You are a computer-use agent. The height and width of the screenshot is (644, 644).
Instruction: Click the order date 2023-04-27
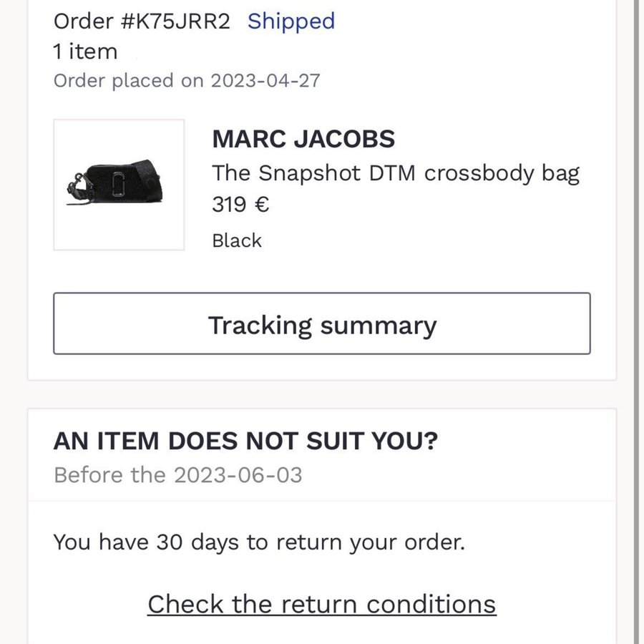point(265,80)
